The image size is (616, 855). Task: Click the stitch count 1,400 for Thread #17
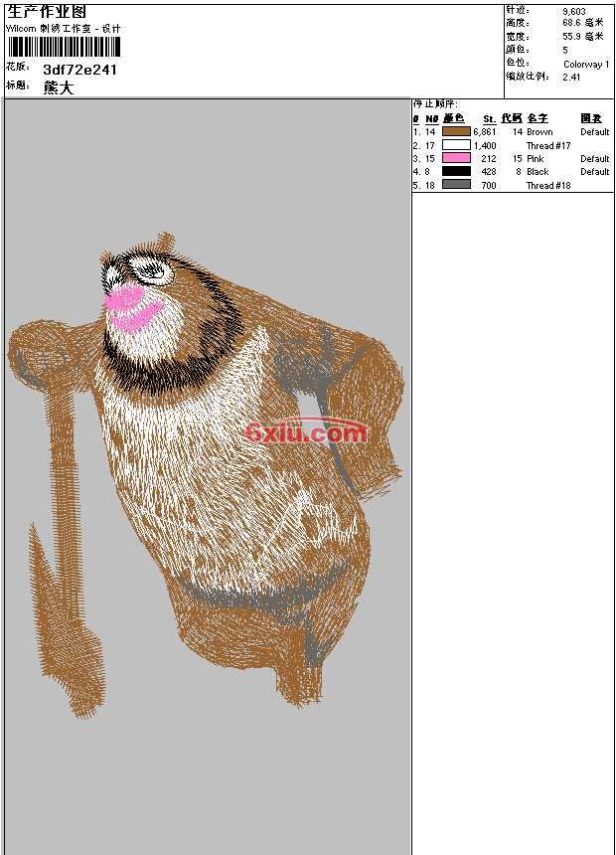[485, 145]
